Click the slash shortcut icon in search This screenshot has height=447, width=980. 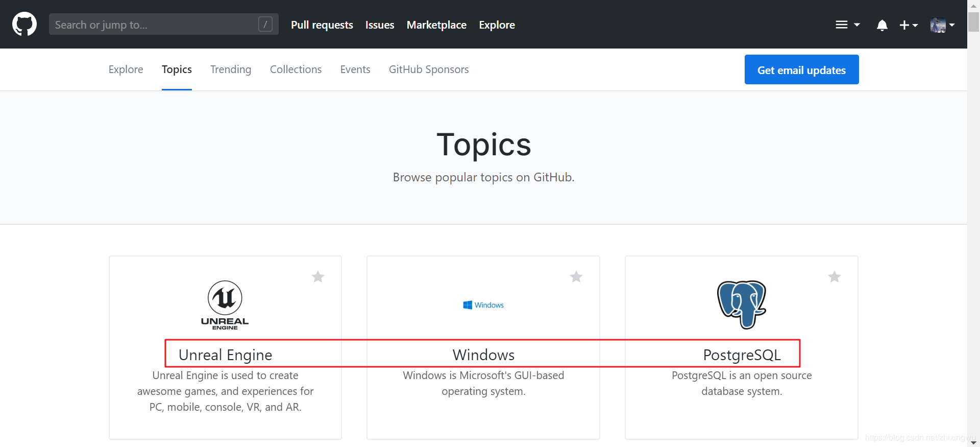[x=265, y=24]
